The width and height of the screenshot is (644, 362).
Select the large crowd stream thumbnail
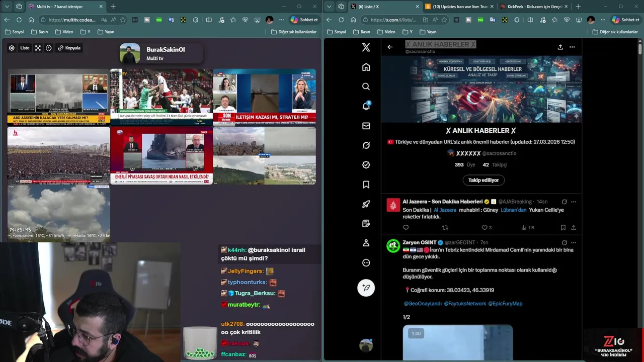click(58, 155)
